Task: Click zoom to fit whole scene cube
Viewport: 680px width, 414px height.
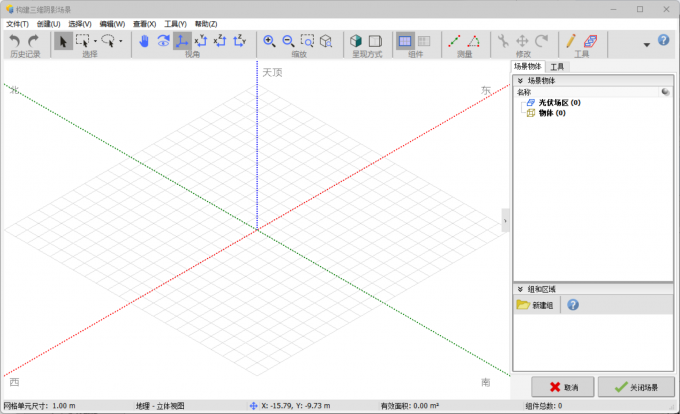Action: [x=326, y=41]
